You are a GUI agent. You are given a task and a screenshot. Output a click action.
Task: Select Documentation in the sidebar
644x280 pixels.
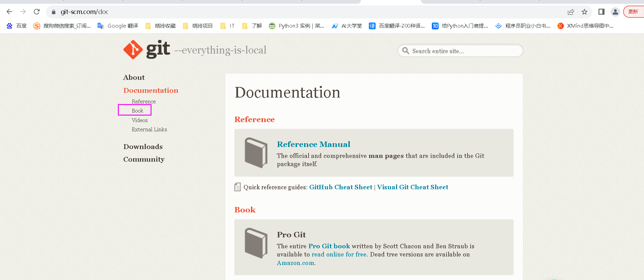click(151, 90)
